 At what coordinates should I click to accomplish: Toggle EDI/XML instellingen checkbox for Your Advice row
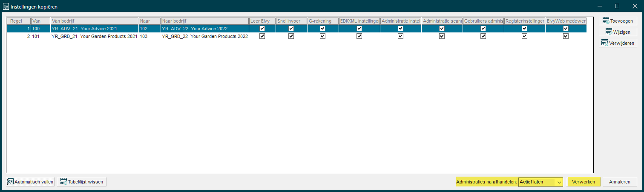pyautogui.click(x=359, y=29)
